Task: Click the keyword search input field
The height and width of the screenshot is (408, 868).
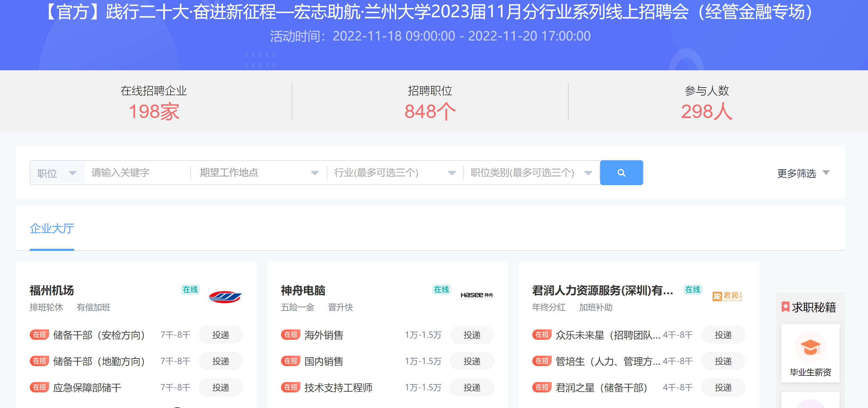Action: (x=137, y=173)
